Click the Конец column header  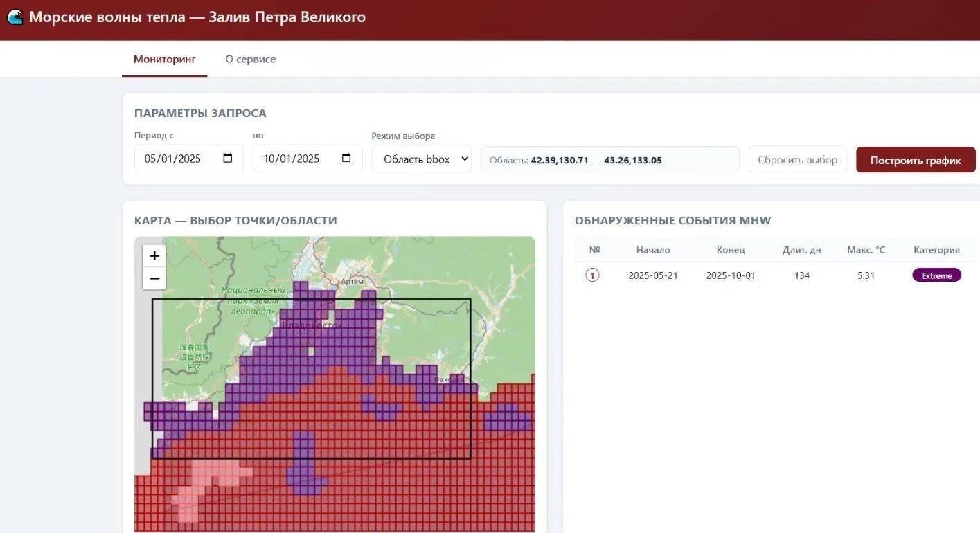click(x=731, y=250)
